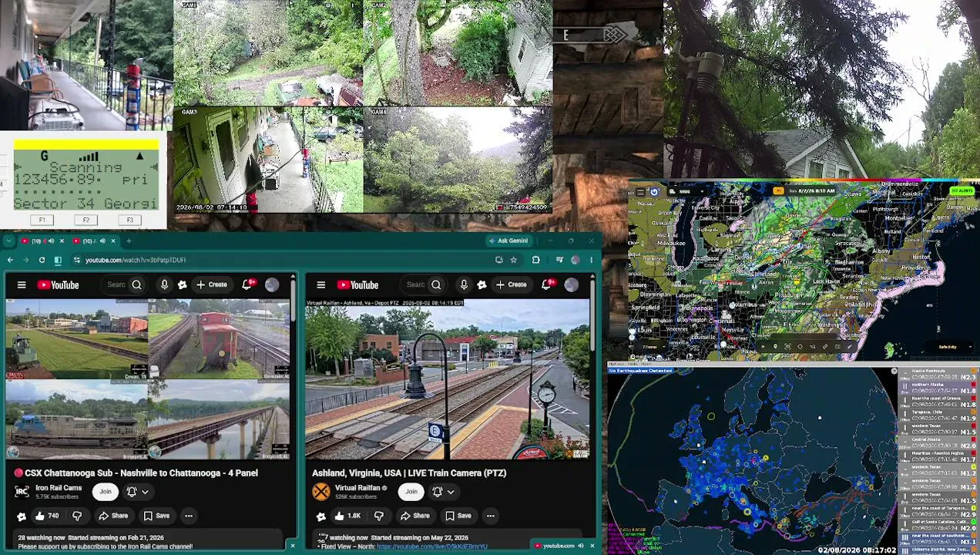Screen dimensions: 980x555
Task: Like the CSX Chattanooga Sub stream
Action: [46, 516]
